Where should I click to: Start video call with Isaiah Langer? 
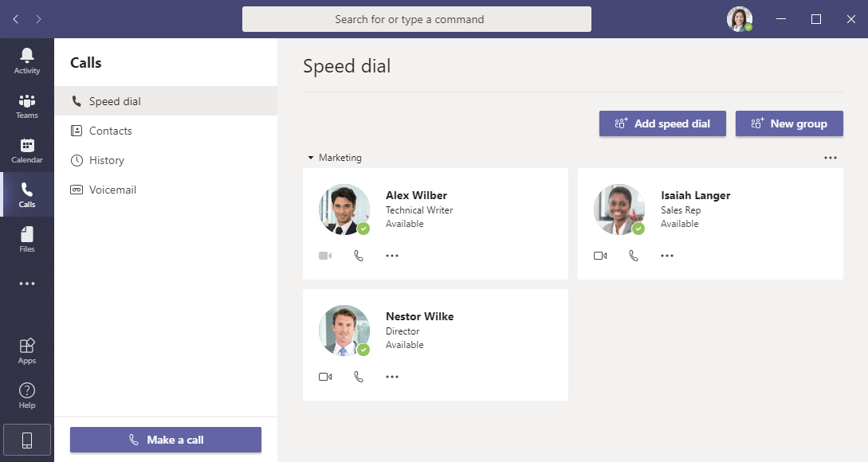(600, 256)
